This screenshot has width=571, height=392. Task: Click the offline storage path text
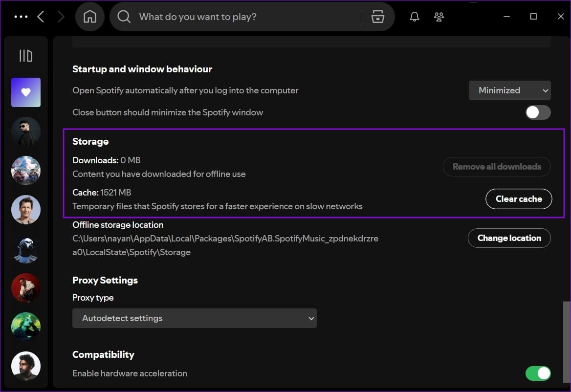click(225, 245)
